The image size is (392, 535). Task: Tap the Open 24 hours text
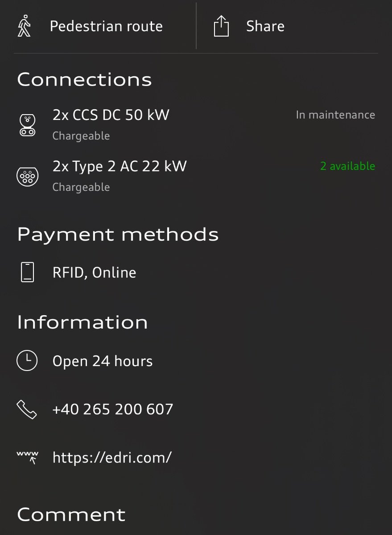click(x=103, y=361)
